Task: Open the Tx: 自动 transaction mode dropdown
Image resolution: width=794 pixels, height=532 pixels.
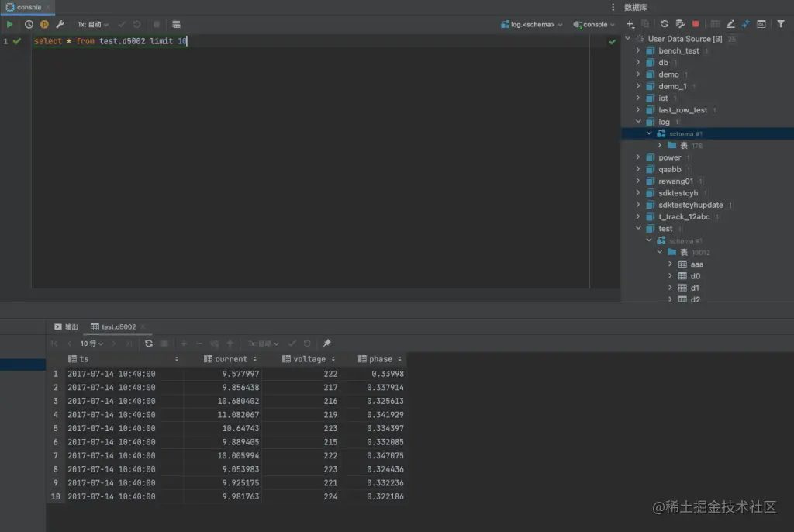Action: pos(93,24)
